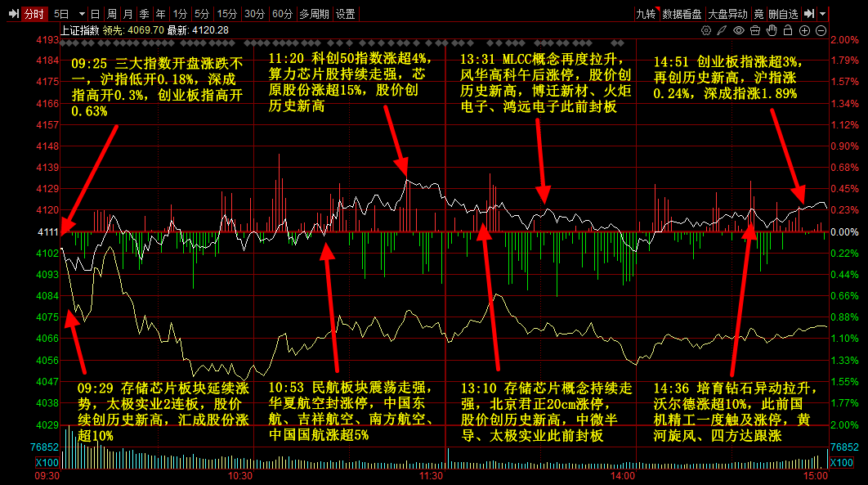Click the 13:10 存储芯片概念 news annotation
This screenshot has height=485, width=868.
pos(546,412)
